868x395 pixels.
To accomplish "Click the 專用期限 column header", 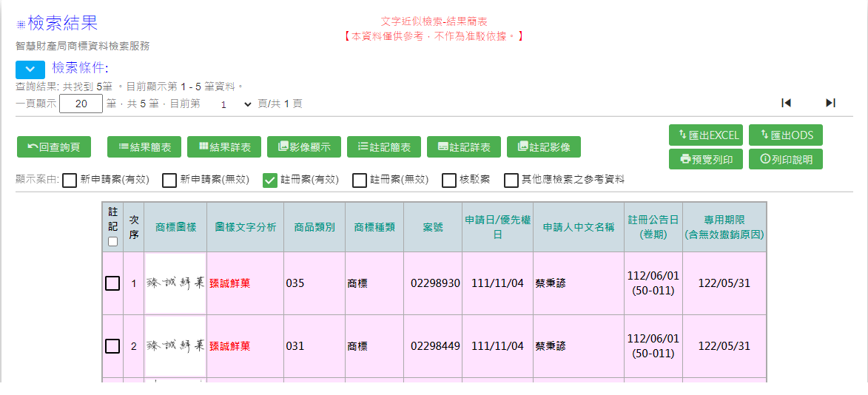I will tap(724, 227).
